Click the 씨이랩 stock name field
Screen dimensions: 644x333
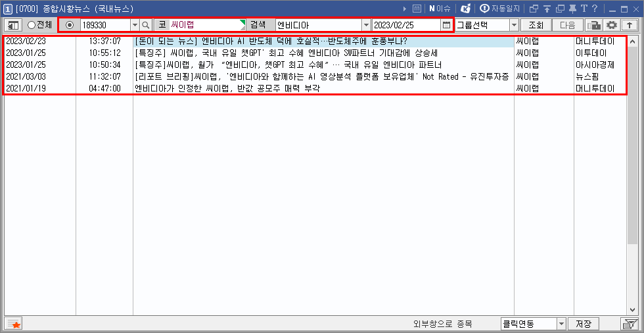click(x=207, y=25)
